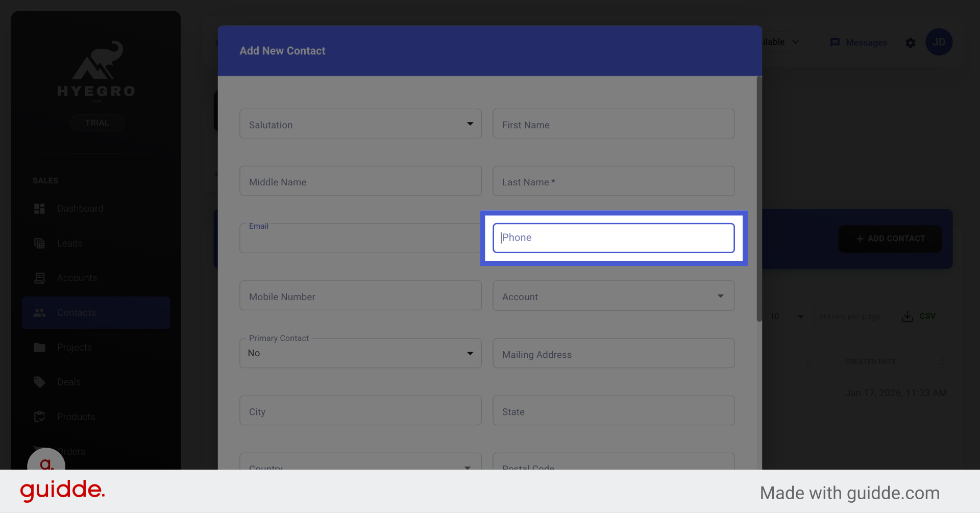Focus the Phone input field

click(613, 237)
